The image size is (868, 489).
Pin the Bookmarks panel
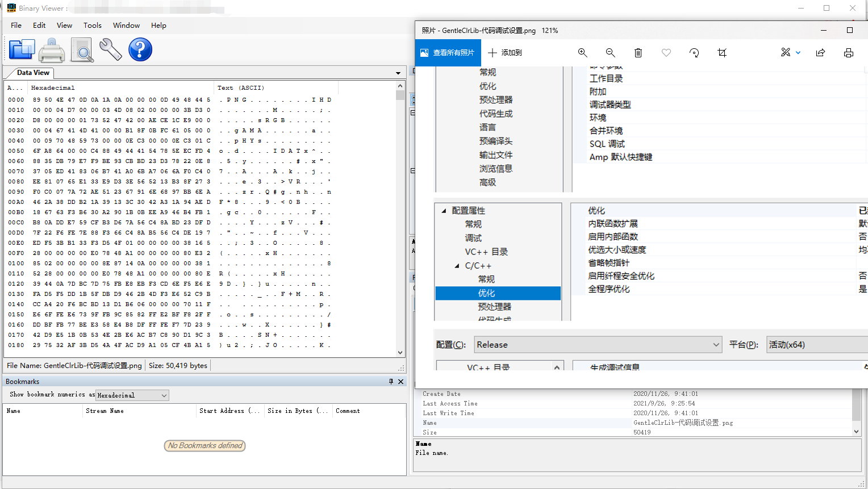click(x=391, y=381)
